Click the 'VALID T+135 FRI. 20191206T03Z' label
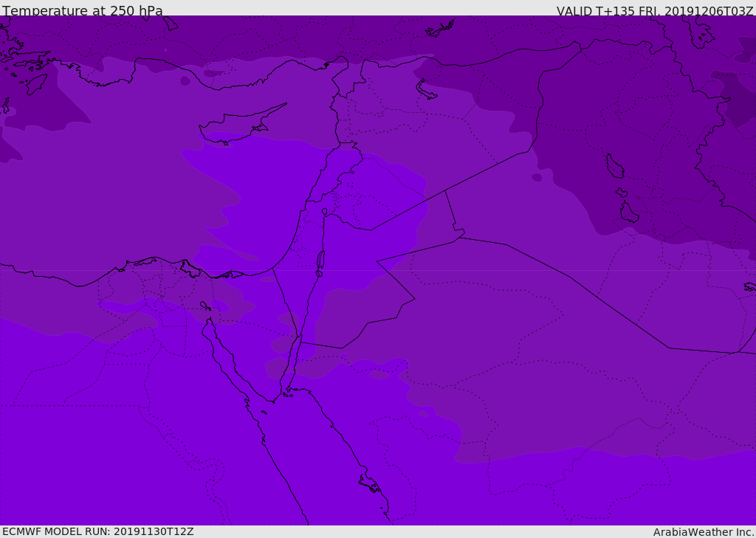Viewport: 756px width, 538px height. click(654, 10)
